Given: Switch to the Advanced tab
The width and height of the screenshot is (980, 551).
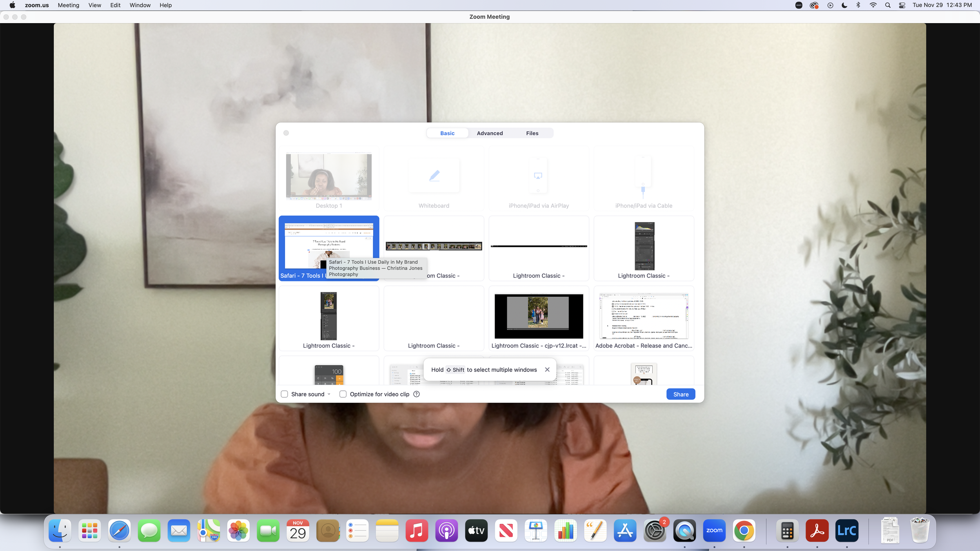Looking at the screenshot, I should click(490, 133).
